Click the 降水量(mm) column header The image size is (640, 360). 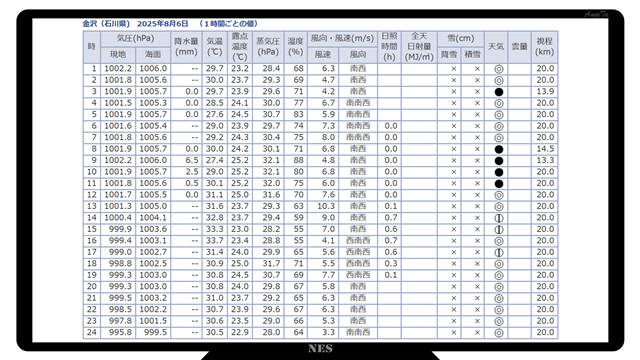coord(186,47)
